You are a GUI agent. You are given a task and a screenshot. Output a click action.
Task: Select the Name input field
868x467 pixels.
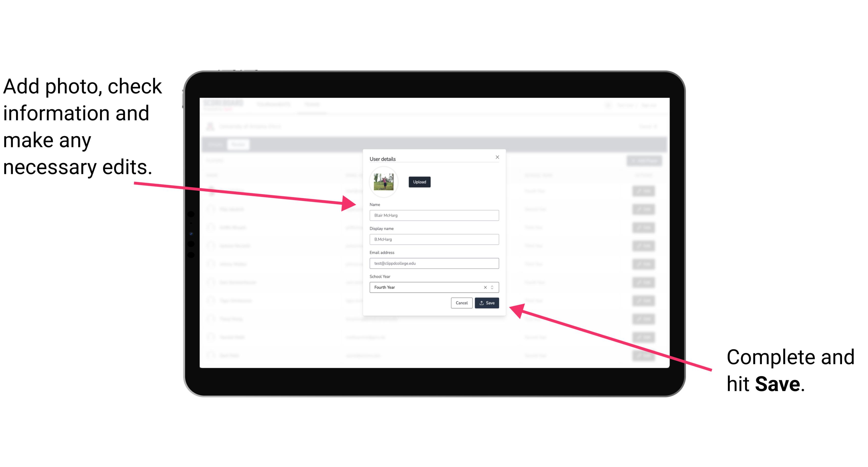tap(433, 215)
